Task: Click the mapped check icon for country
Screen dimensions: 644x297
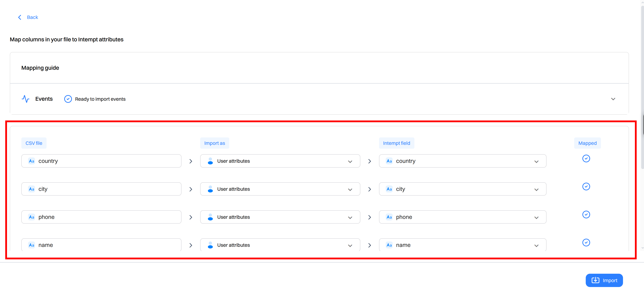Action: pos(586,158)
